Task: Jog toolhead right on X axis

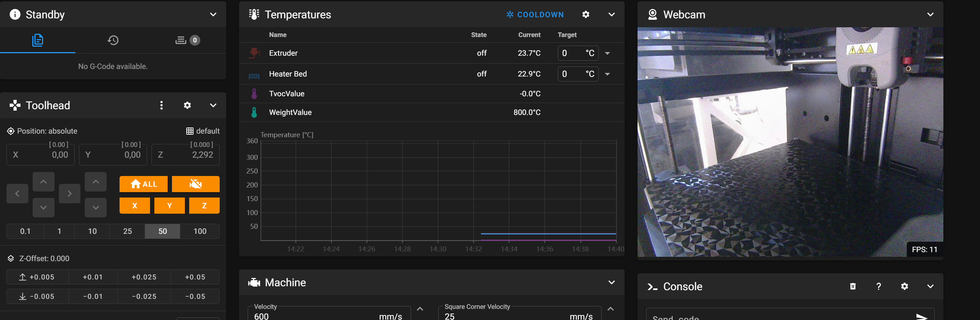Action: point(70,194)
